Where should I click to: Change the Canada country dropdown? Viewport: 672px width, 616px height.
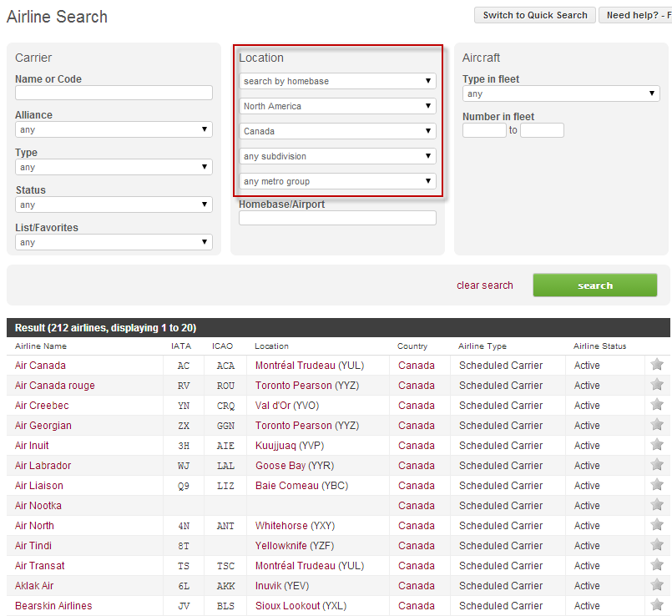[337, 131]
